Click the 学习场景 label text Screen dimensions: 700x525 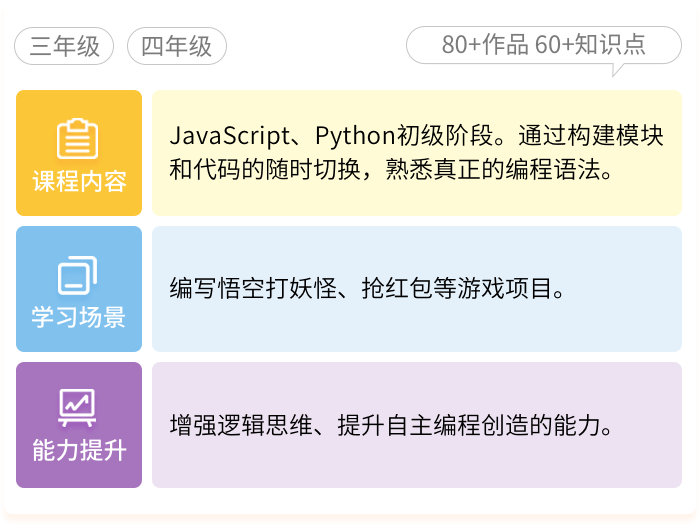click(x=79, y=318)
